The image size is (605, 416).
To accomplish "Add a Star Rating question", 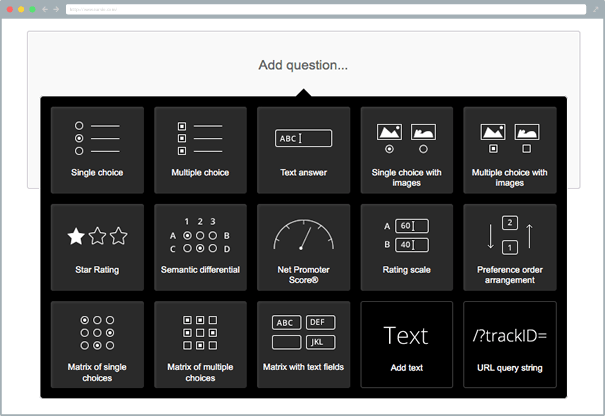I will (97, 247).
